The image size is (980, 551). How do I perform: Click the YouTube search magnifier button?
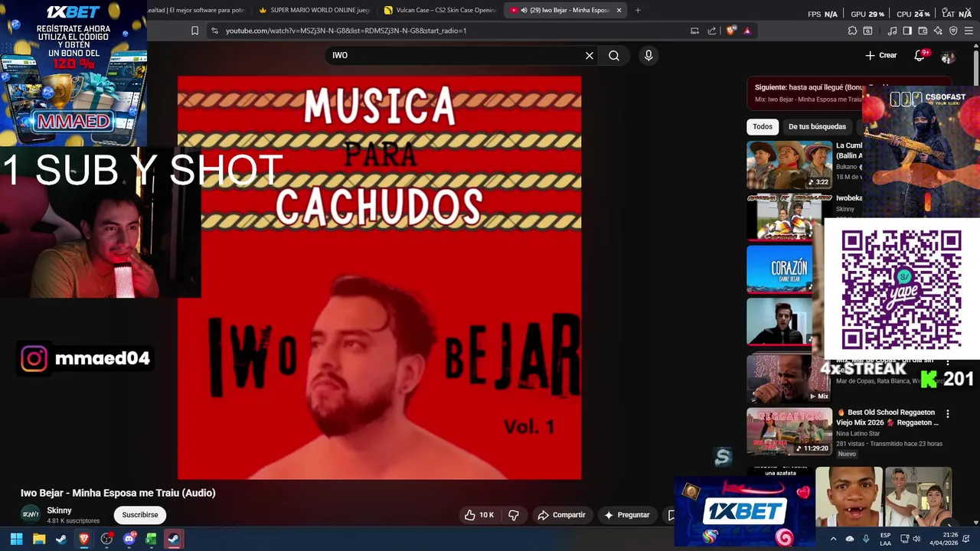614,55
